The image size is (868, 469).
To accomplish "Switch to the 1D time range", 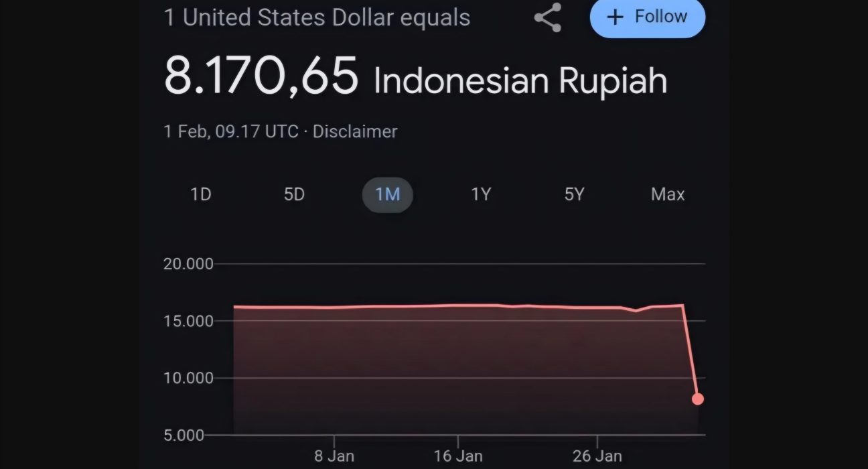I will point(201,194).
